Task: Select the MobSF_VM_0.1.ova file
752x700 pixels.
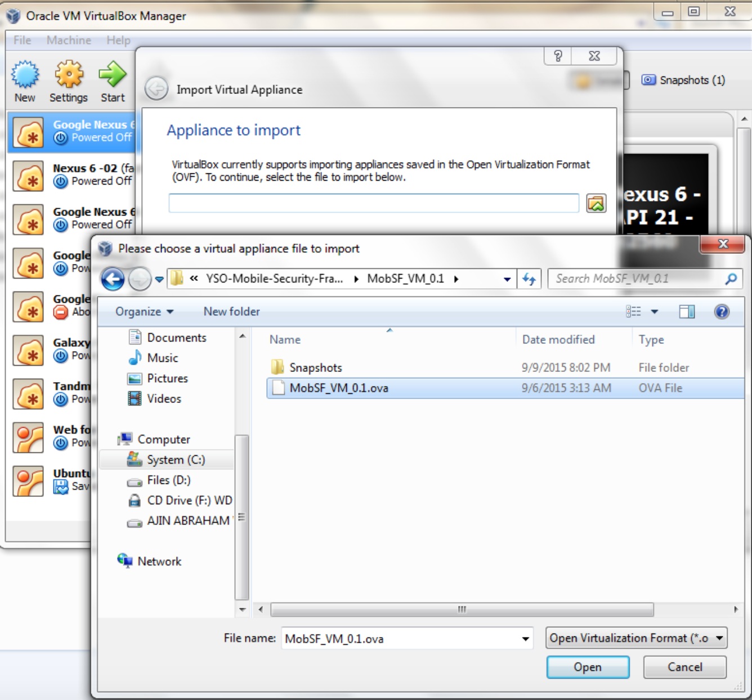Action: tap(505, 388)
